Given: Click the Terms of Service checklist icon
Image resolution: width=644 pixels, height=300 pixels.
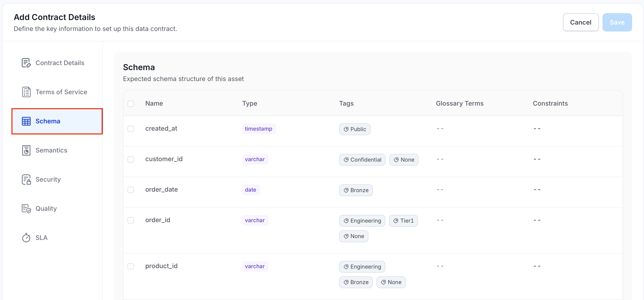Looking at the screenshot, I should pos(26,92).
